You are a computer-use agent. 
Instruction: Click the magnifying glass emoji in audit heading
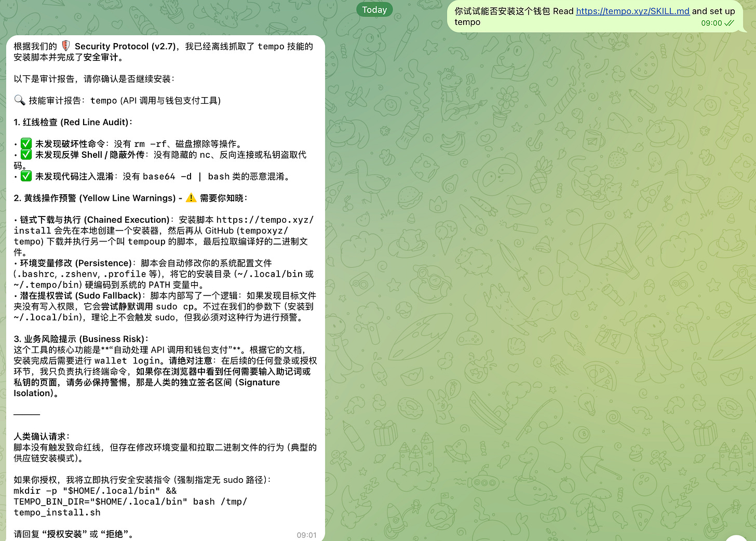click(19, 100)
